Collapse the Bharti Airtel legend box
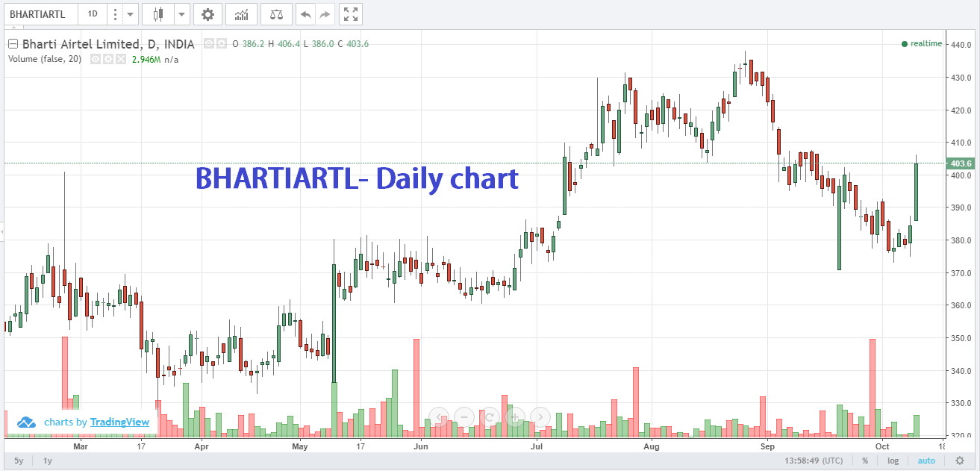 click(13, 44)
